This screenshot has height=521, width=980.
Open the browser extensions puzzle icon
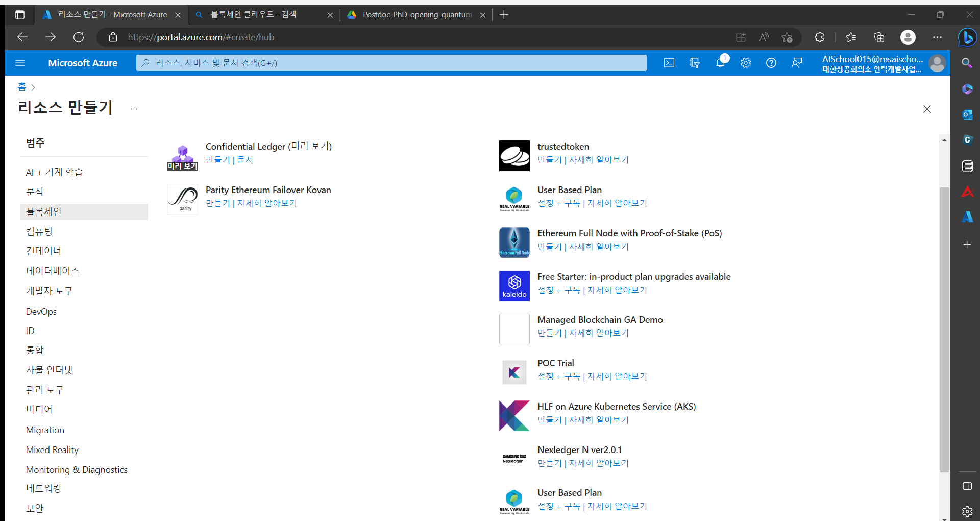(819, 37)
